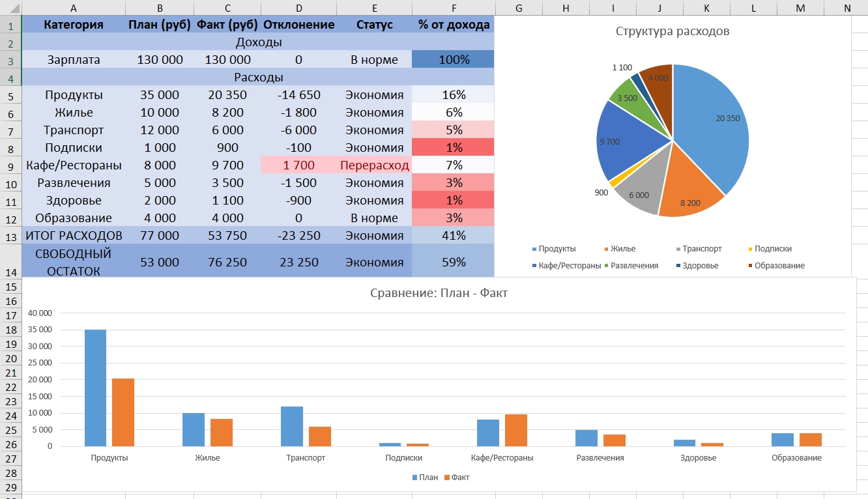Select the column M header
868x499 pixels.
[x=800, y=7]
